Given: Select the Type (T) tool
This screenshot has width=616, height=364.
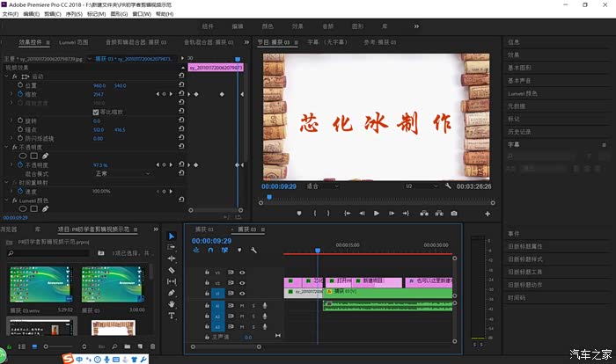Looking at the screenshot, I should 172,316.
